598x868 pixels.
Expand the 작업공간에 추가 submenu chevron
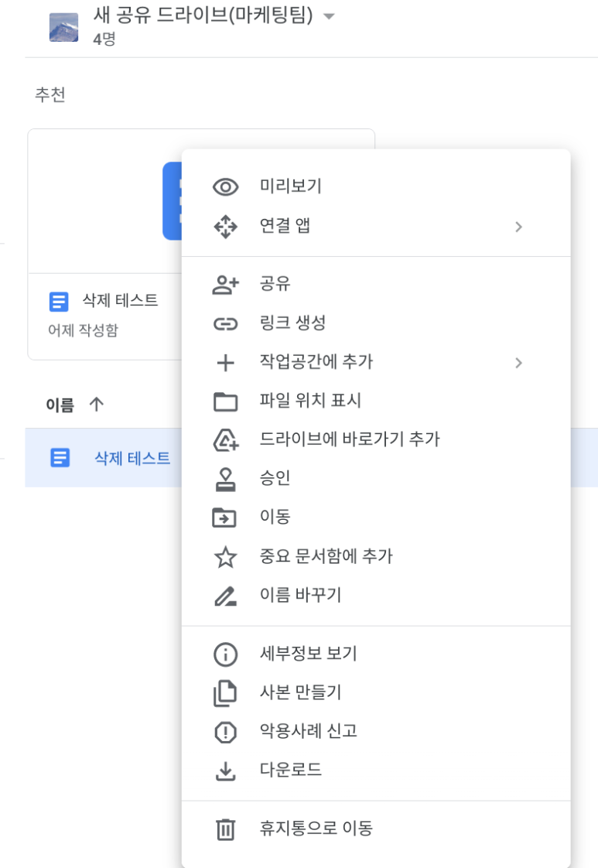pos(518,363)
